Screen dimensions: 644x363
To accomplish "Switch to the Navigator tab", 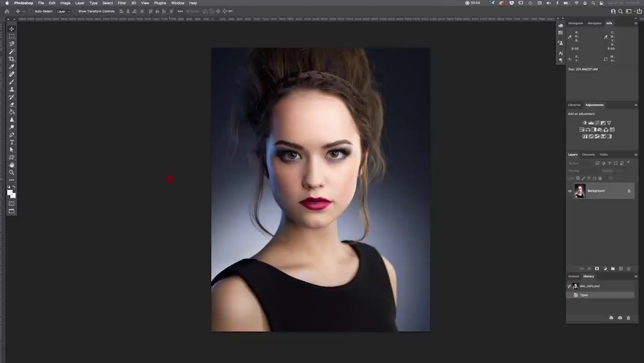I will click(x=595, y=23).
